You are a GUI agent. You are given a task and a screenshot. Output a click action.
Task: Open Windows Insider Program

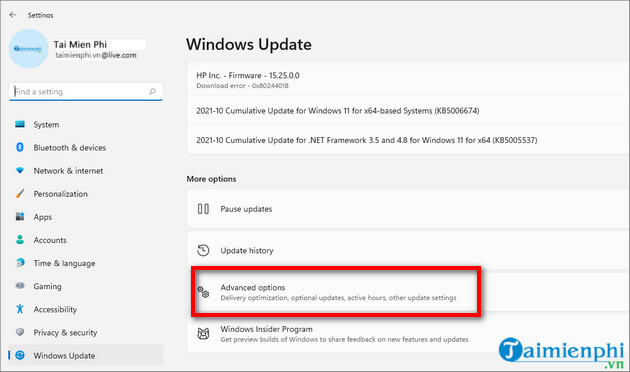pyautogui.click(x=408, y=333)
